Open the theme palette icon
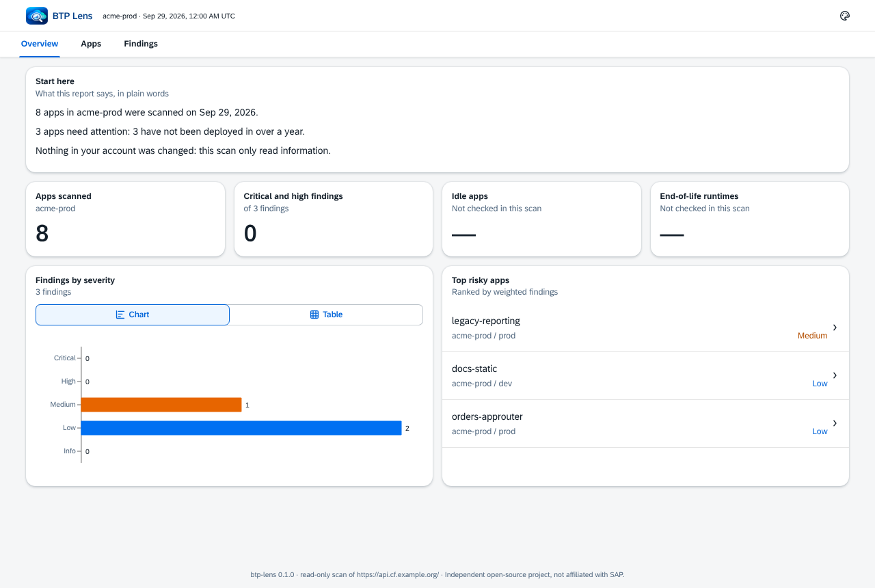This screenshot has width=875, height=588. tap(845, 16)
